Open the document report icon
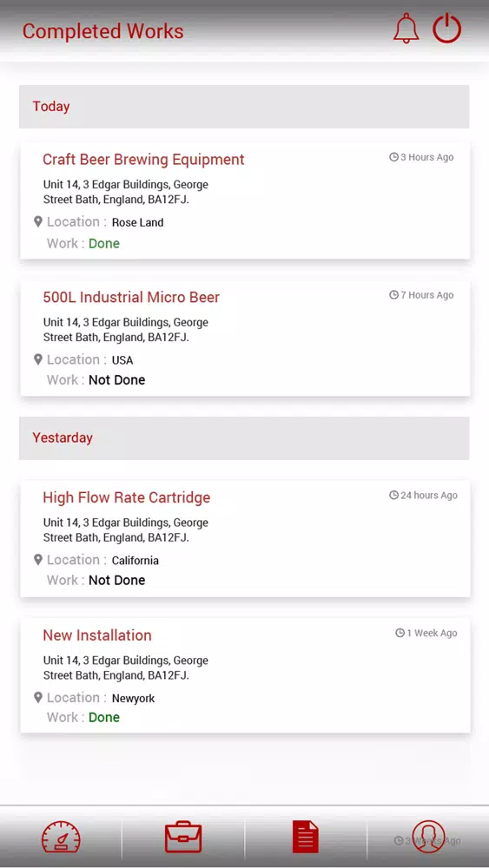Screen dimensions: 489x868 coord(306,837)
